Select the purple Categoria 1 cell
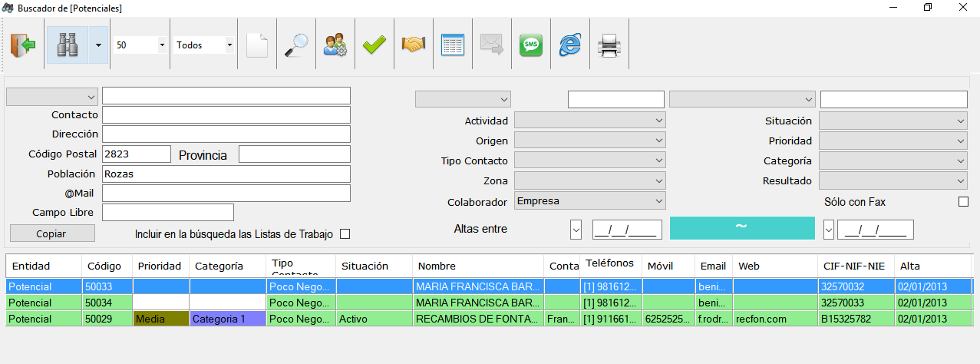Image resolution: width=980 pixels, height=364 pixels. [x=228, y=319]
